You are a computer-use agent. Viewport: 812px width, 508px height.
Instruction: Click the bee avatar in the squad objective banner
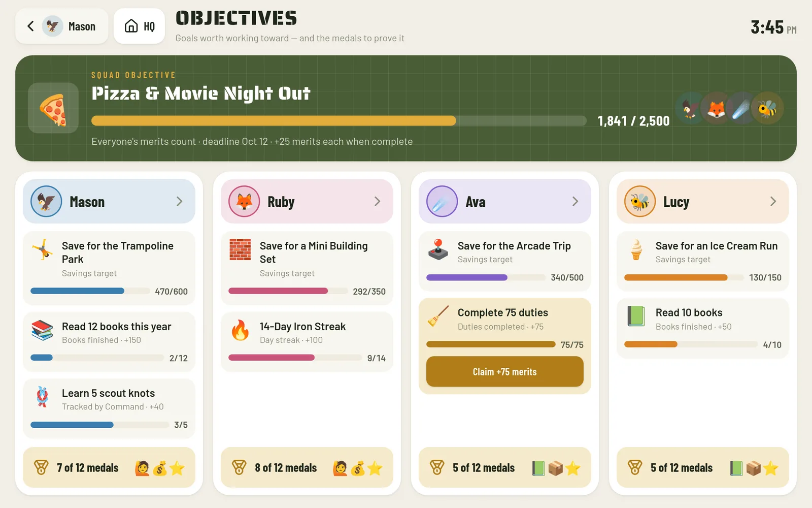point(767,108)
